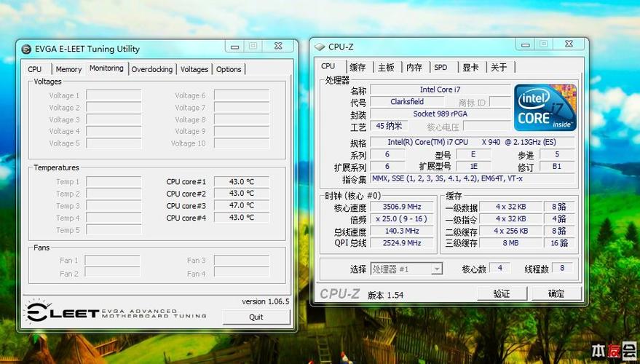Image resolution: width=640 pixels, height=364 pixels.
Task: Click the version 1.06.5 label
Action: pos(265,301)
